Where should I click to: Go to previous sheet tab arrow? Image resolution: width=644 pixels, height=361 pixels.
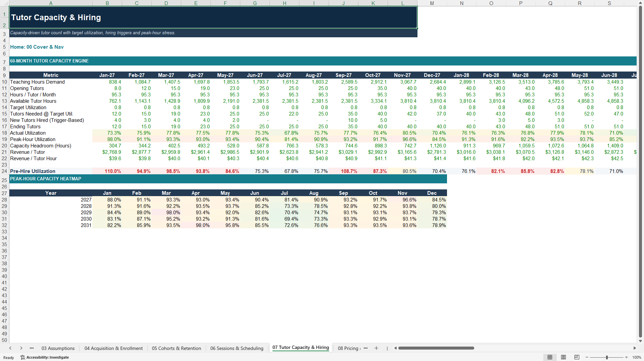coord(10,348)
